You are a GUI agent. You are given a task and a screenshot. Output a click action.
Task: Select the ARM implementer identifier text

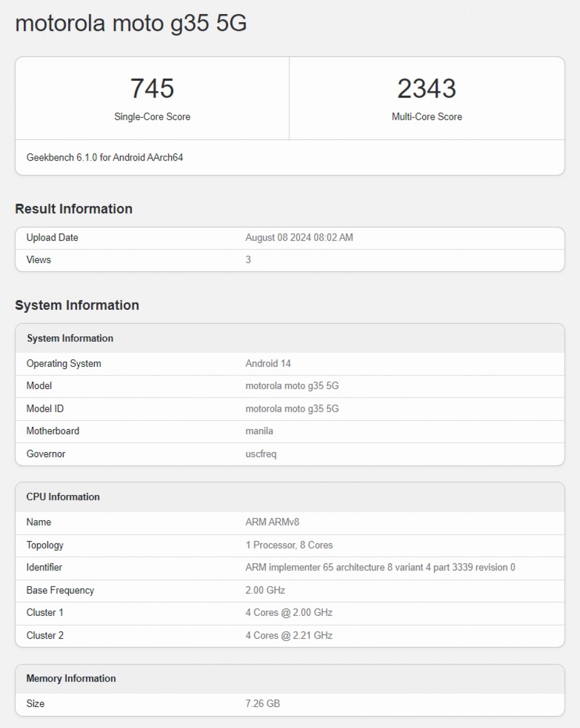380,567
